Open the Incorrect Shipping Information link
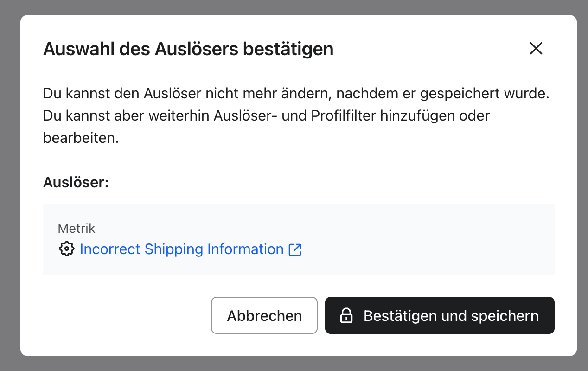Image resolution: width=588 pixels, height=371 pixels. click(x=182, y=249)
